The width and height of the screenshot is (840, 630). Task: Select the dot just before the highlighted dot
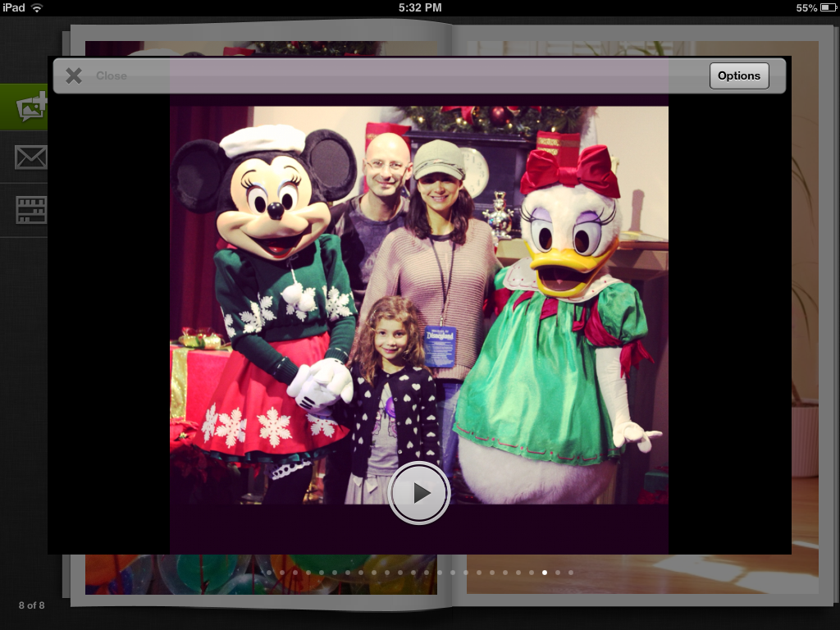pyautogui.click(x=532, y=573)
